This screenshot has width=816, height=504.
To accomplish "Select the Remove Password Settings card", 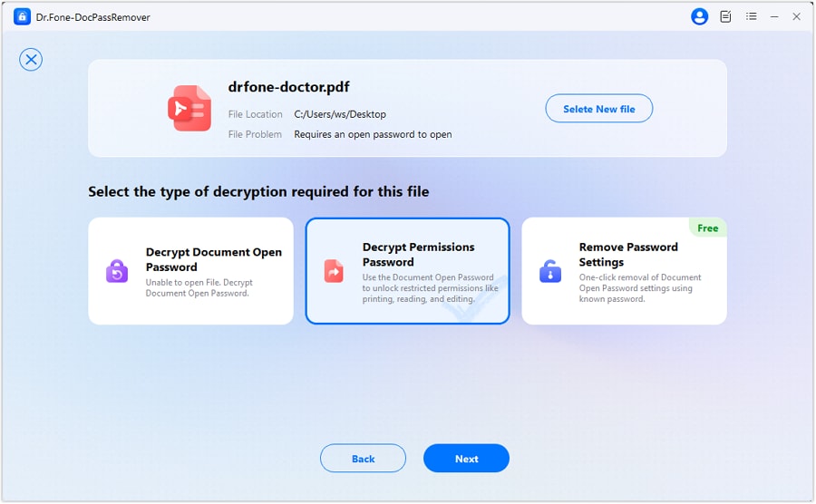I will (624, 271).
